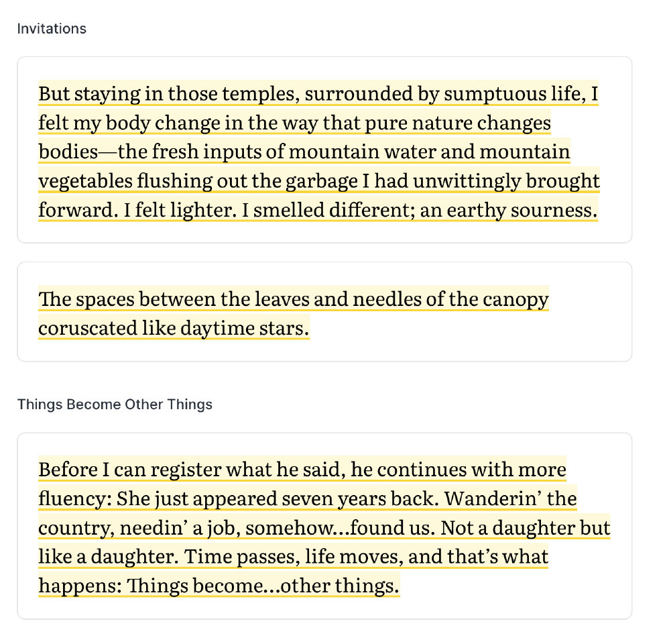Click the final line "happens: Things become…other things."
665x644 pixels.
click(219, 586)
